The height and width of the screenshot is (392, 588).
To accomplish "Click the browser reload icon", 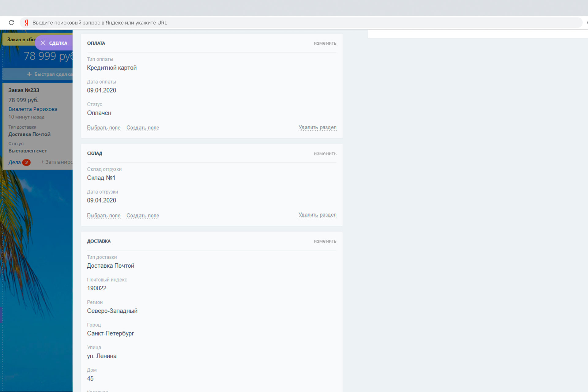I will point(11,23).
